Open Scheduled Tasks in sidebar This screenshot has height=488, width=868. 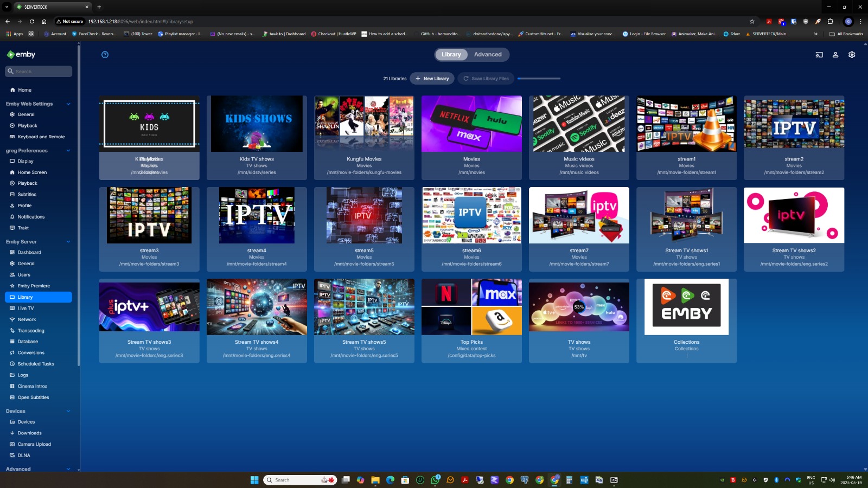coord(39,364)
